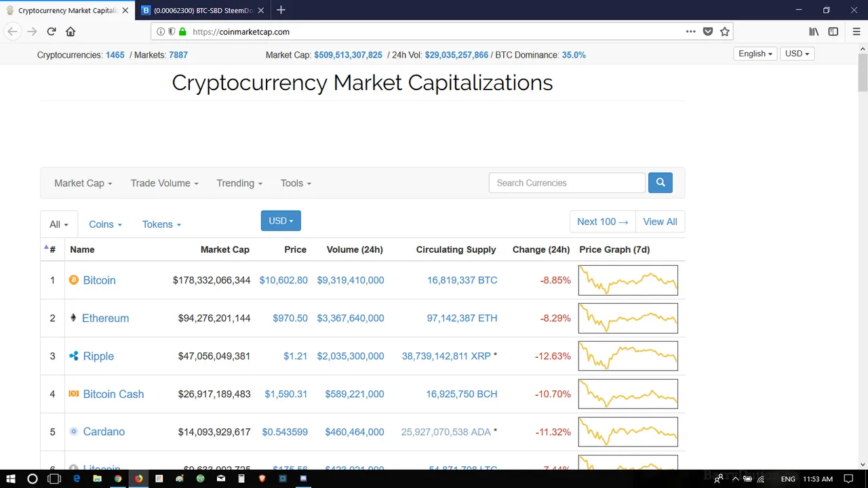This screenshot has width=868, height=488.
Task: Click the Ripple price $1.21 link
Action: tap(295, 356)
